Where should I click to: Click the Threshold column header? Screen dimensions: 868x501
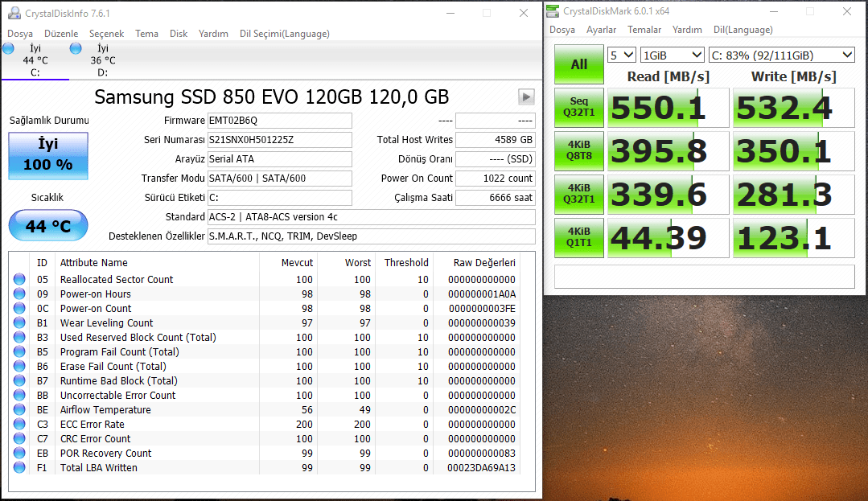coord(406,262)
